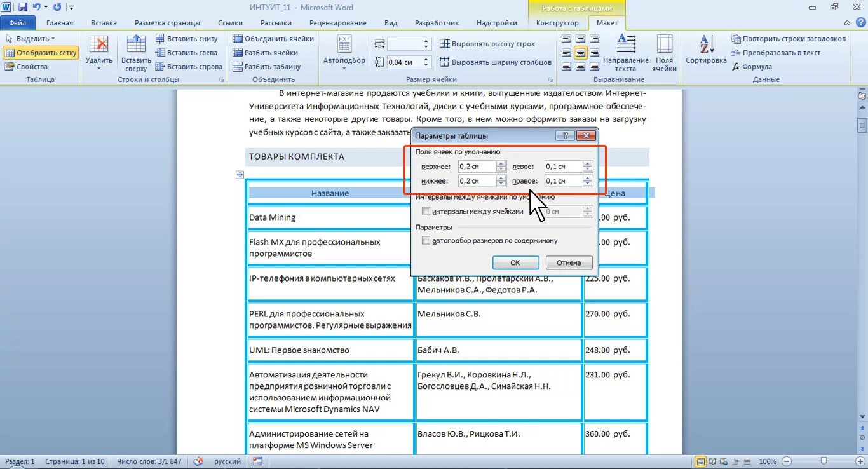Click Выровнять высоту строк
Image resolution: width=868 pixels, height=469 pixels.
pos(488,44)
